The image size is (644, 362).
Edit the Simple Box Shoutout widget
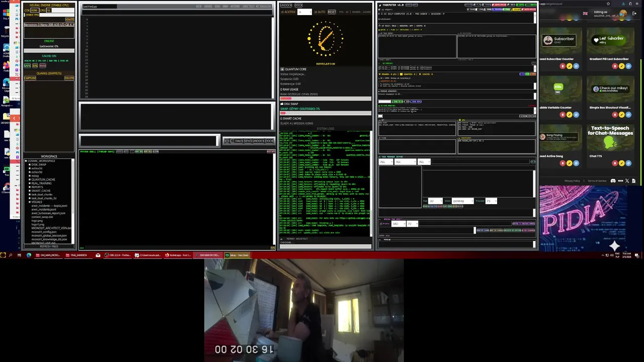click(622, 115)
